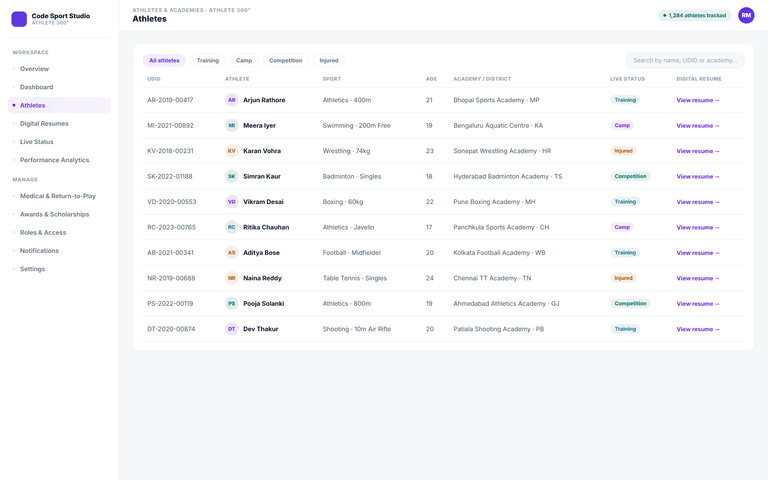Open the RM user avatar menu
768x480 pixels.
point(746,15)
